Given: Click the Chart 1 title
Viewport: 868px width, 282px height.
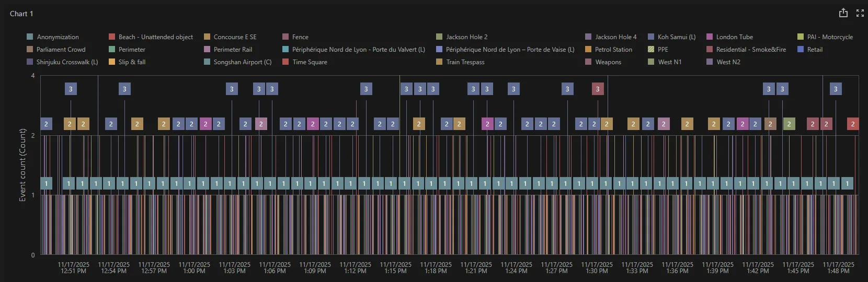Looking at the screenshot, I should coord(21,14).
